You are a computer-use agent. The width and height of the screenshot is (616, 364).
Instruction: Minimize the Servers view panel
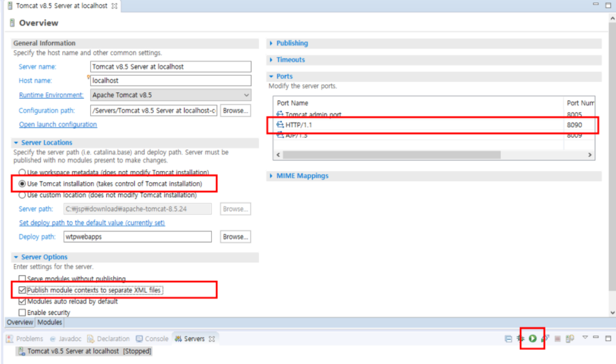tap(596, 337)
